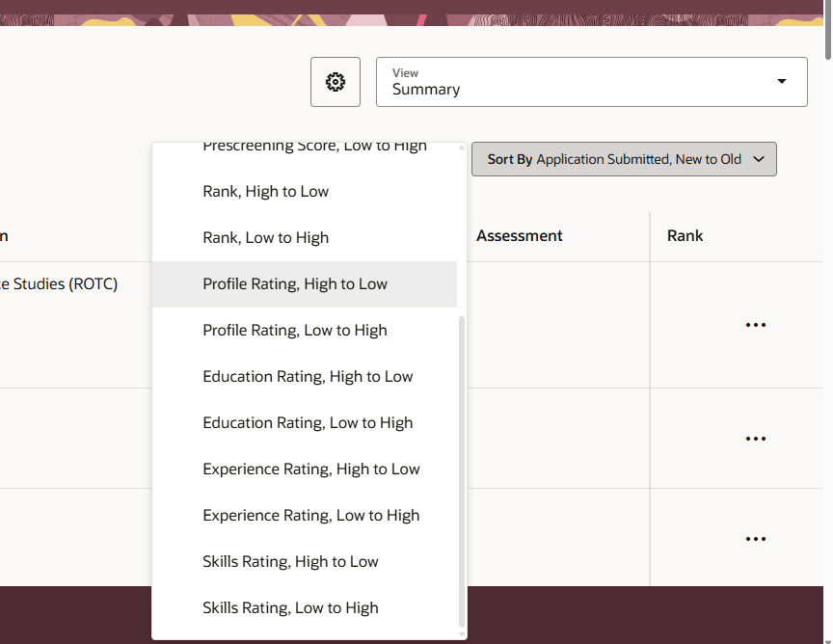Open the actions ellipsis for the first candidate row
The width and height of the screenshot is (833, 644).
pyautogui.click(x=756, y=324)
